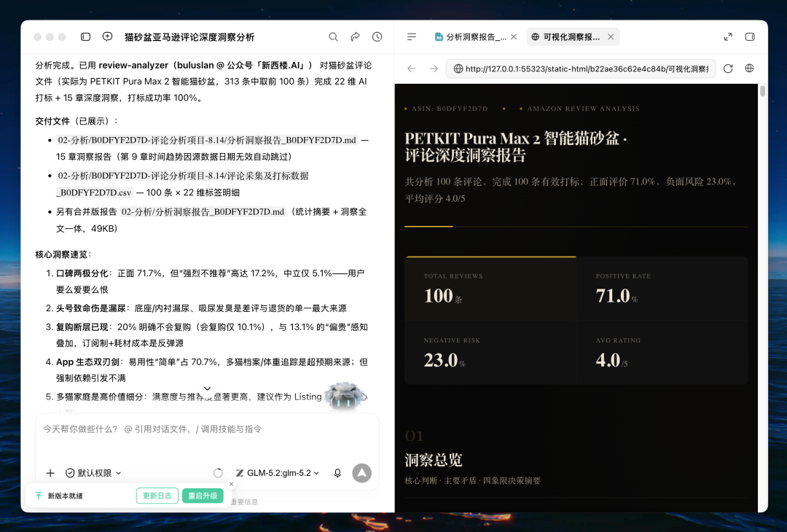The image size is (787, 532).
Task: Add attachment with plus icon
Action: click(50, 473)
